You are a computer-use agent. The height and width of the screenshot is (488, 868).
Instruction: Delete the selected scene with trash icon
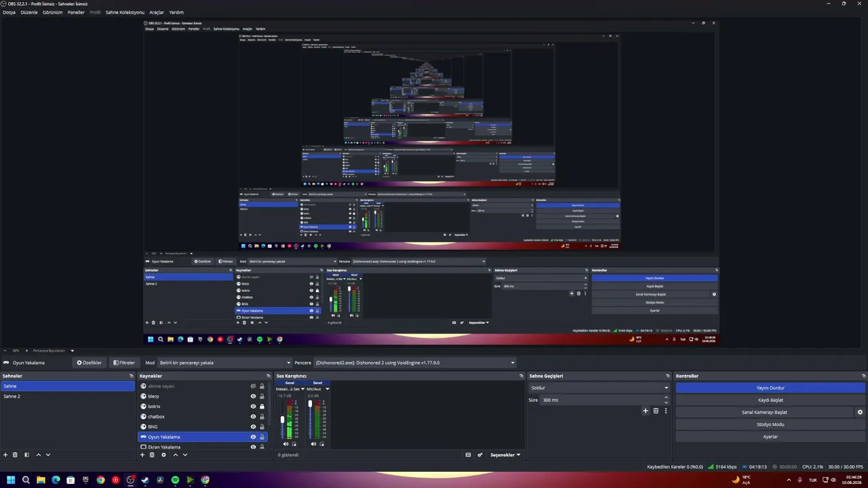(x=15, y=455)
